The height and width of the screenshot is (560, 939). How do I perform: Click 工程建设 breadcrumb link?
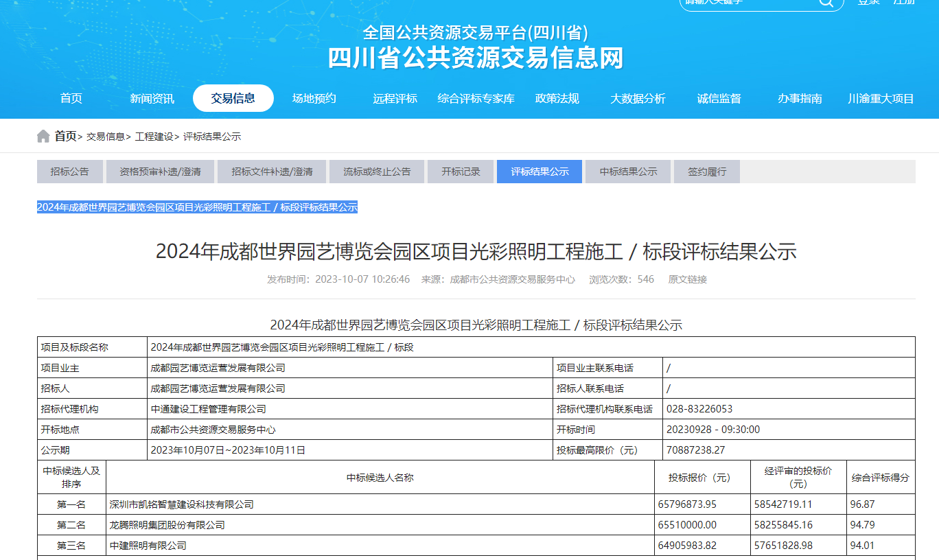tap(154, 137)
